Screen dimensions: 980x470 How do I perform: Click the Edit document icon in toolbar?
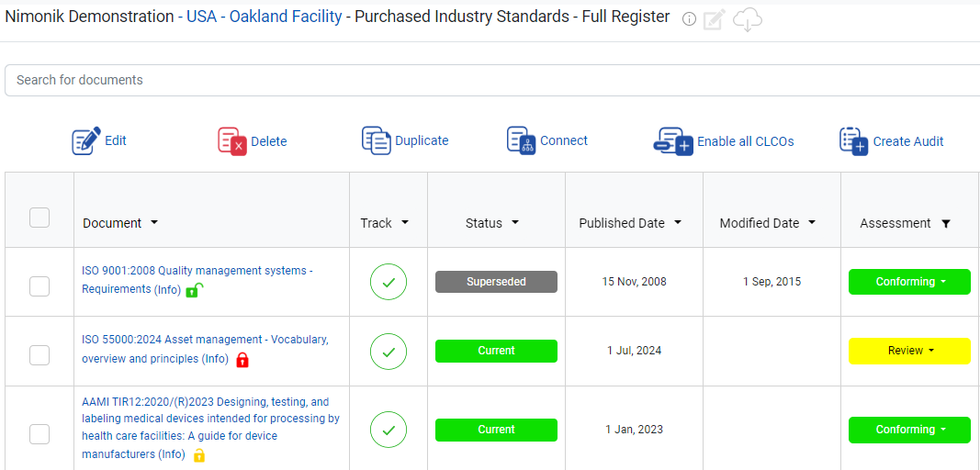(86, 140)
